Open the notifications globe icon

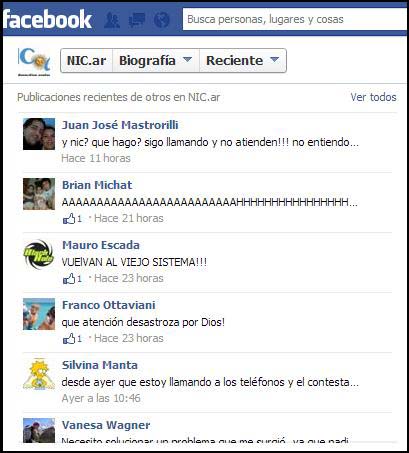(162, 20)
